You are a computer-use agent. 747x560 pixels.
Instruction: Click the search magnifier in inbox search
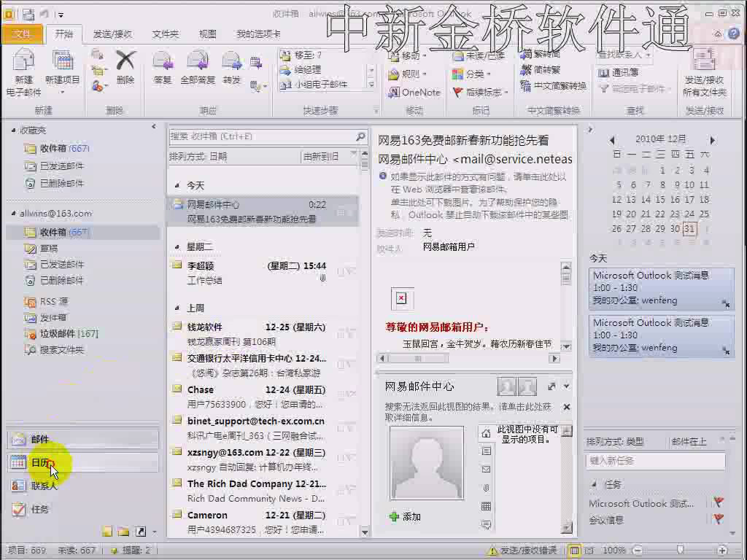pos(360,136)
